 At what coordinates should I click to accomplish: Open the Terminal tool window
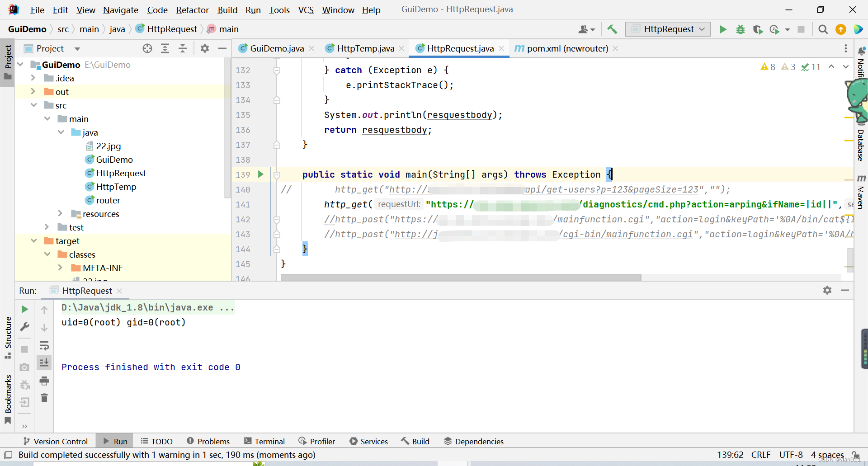[x=264, y=442]
